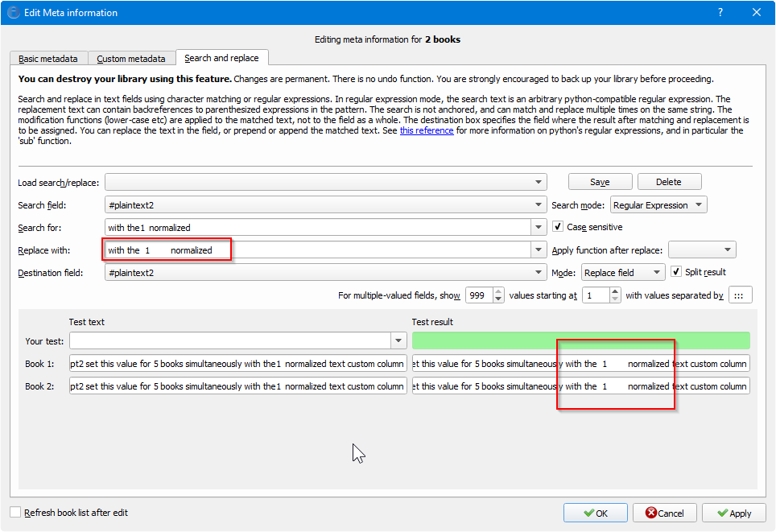
Task: Click the values starting at spin box
Action: 596,295
